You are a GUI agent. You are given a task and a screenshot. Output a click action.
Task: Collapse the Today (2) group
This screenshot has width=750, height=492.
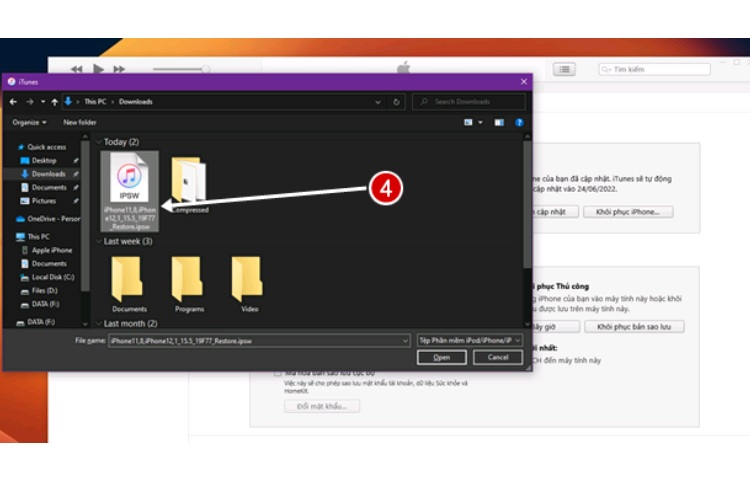[99, 142]
